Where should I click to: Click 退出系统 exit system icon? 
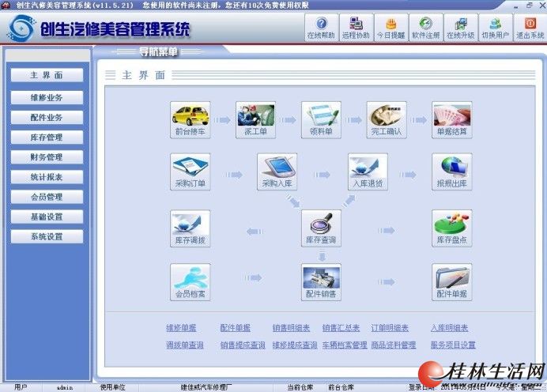click(x=530, y=28)
